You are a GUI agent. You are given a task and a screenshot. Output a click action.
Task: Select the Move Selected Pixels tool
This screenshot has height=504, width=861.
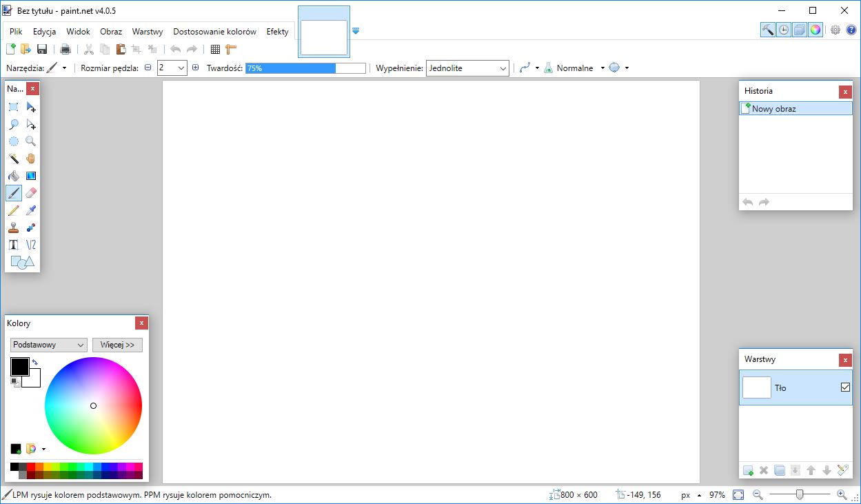point(31,107)
